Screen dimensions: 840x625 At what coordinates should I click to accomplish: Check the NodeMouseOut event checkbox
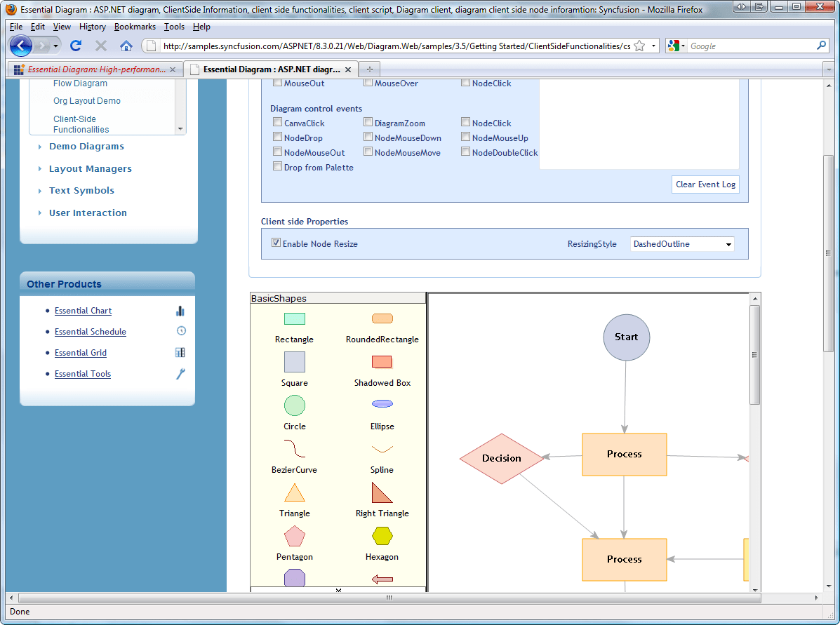click(x=277, y=152)
